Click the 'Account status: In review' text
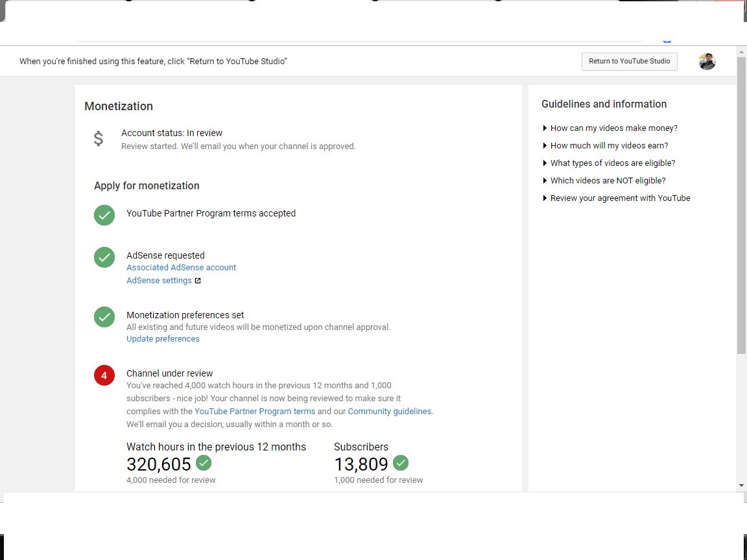This screenshot has width=747, height=560. click(x=171, y=134)
